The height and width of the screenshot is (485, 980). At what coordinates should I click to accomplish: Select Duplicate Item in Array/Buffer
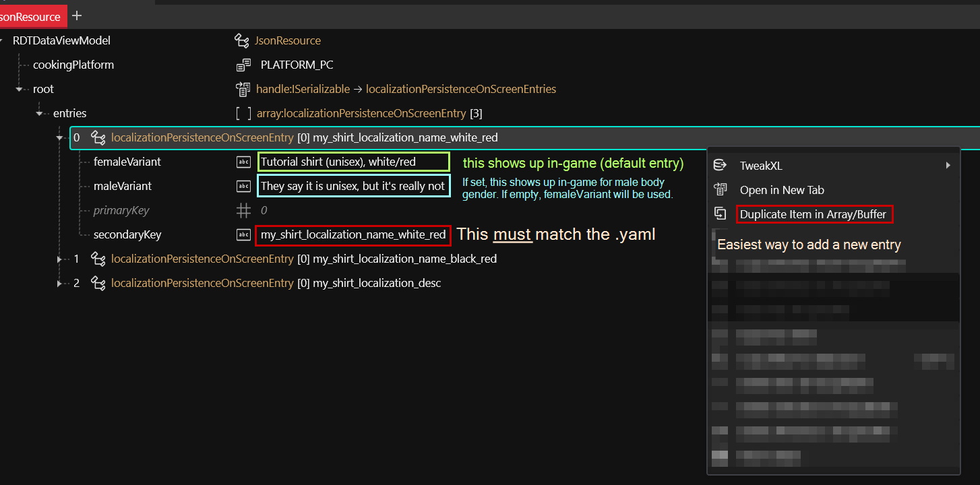coord(813,214)
